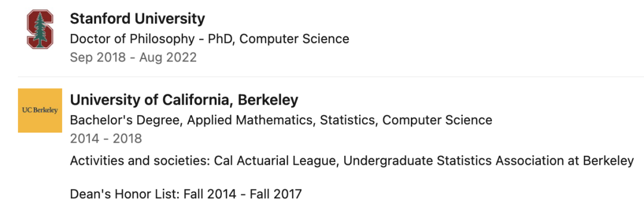
Task: Click Undergraduate Statistics Association at Berkeley
Action: [488, 161]
